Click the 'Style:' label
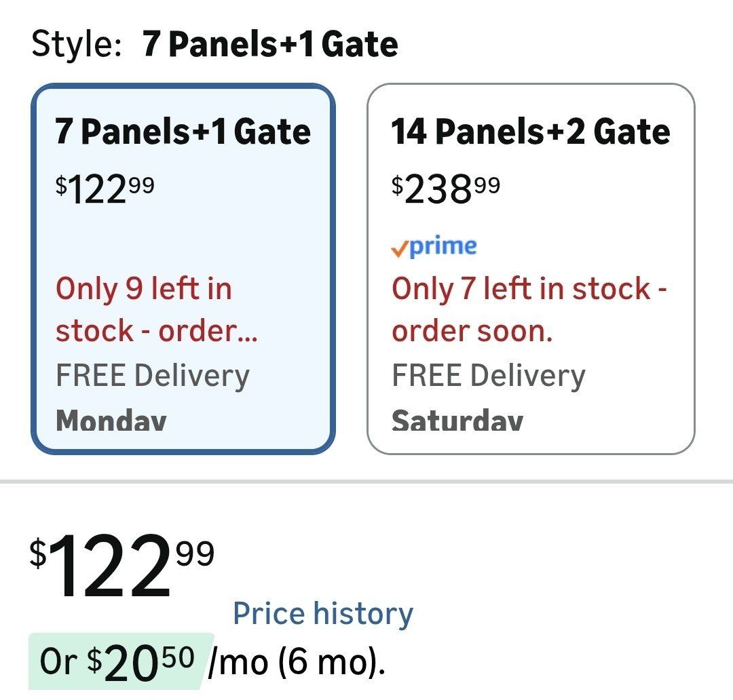This screenshot has height=700, width=733. point(77,45)
